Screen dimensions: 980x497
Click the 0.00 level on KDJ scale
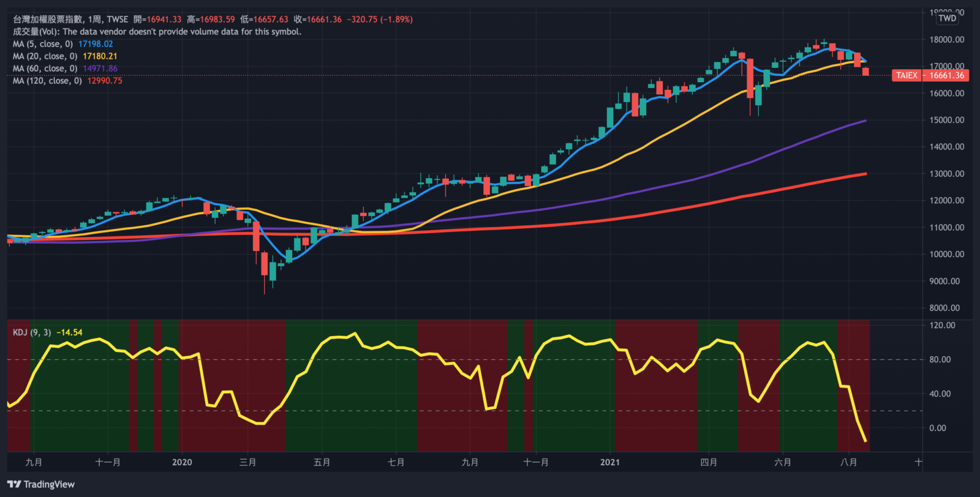pyautogui.click(x=937, y=428)
